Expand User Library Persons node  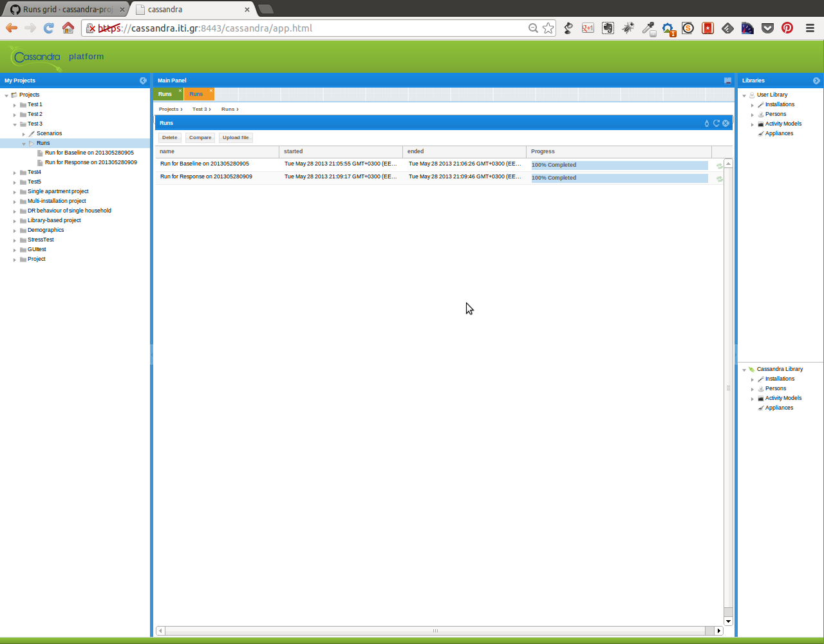(x=753, y=115)
